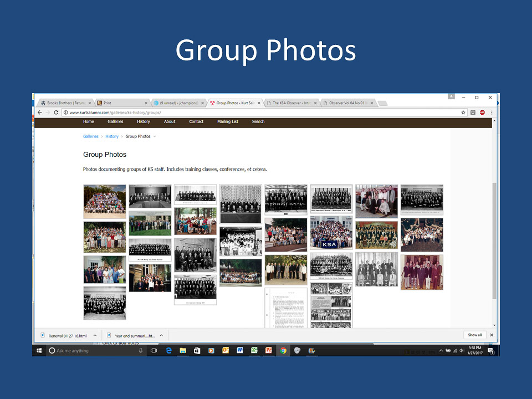
Task: Open Microsoft Edge from the taskbar
Action: pyautogui.click(x=168, y=351)
